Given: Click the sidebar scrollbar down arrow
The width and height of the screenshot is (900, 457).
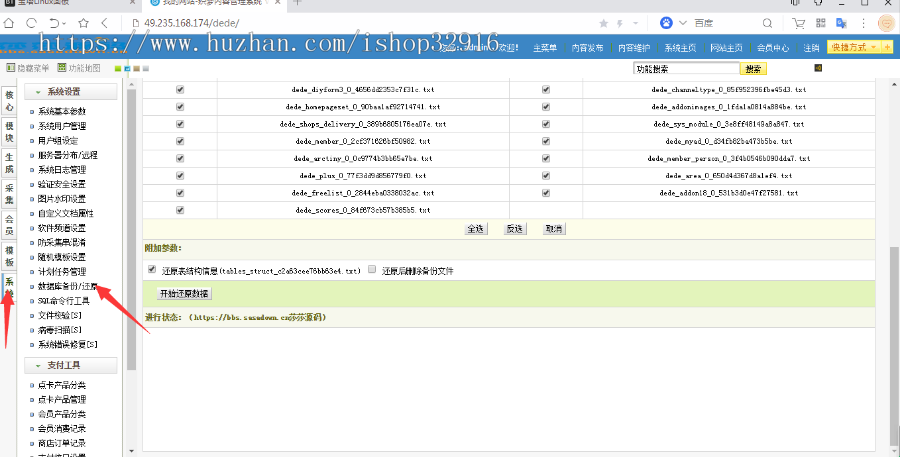Looking at the screenshot, I should tap(131, 451).
